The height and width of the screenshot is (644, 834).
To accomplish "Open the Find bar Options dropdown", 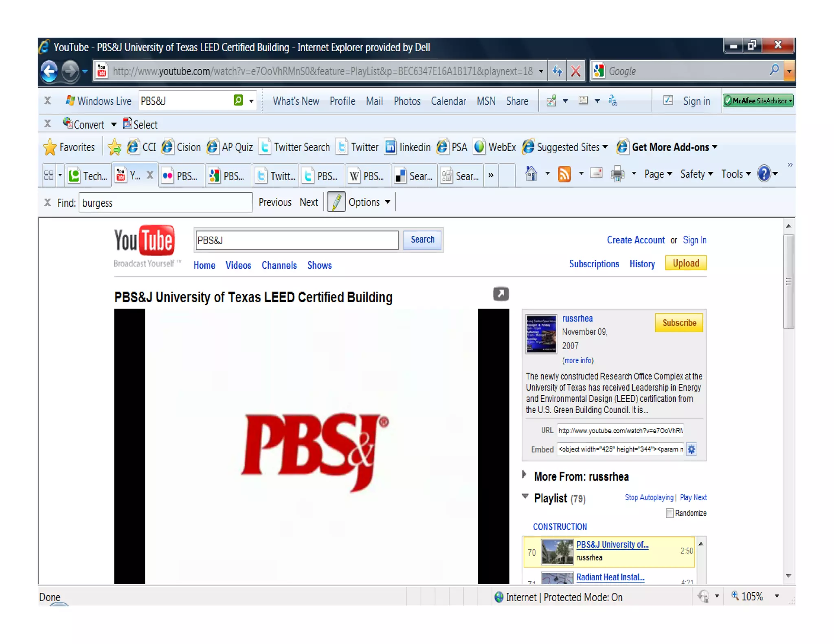I will point(369,202).
